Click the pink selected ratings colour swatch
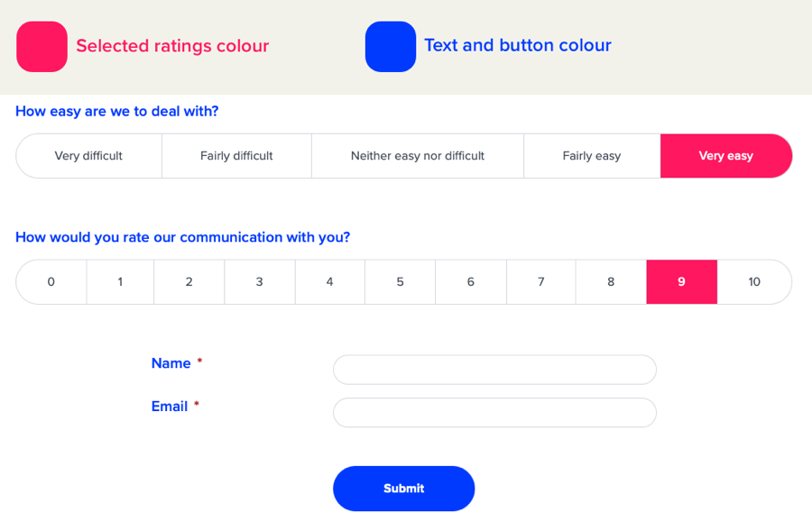The height and width of the screenshot is (531, 812). (41, 47)
